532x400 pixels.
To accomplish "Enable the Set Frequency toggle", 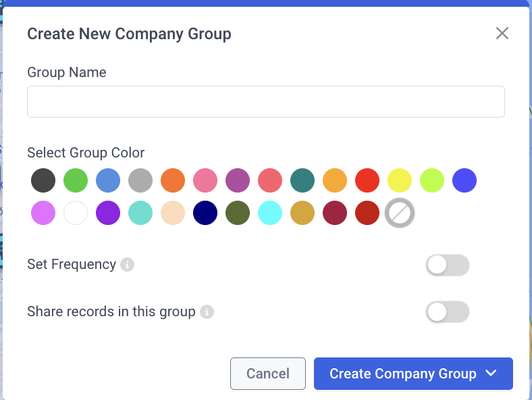I will 448,265.
